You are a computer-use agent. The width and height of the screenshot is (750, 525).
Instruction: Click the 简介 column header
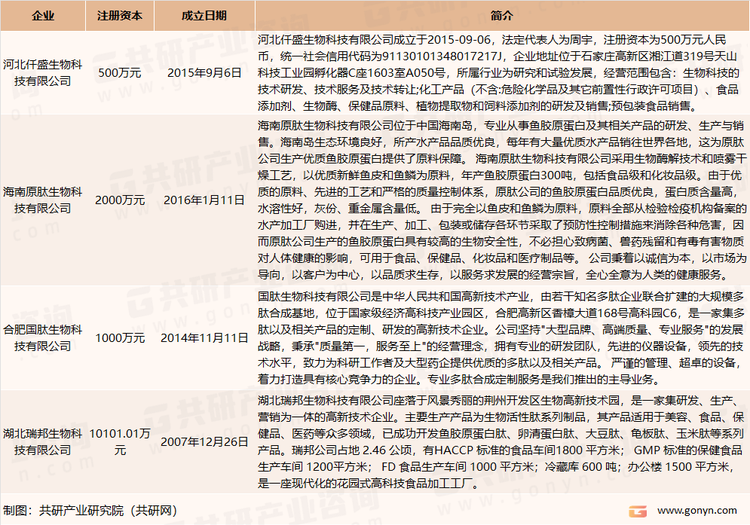(x=501, y=16)
